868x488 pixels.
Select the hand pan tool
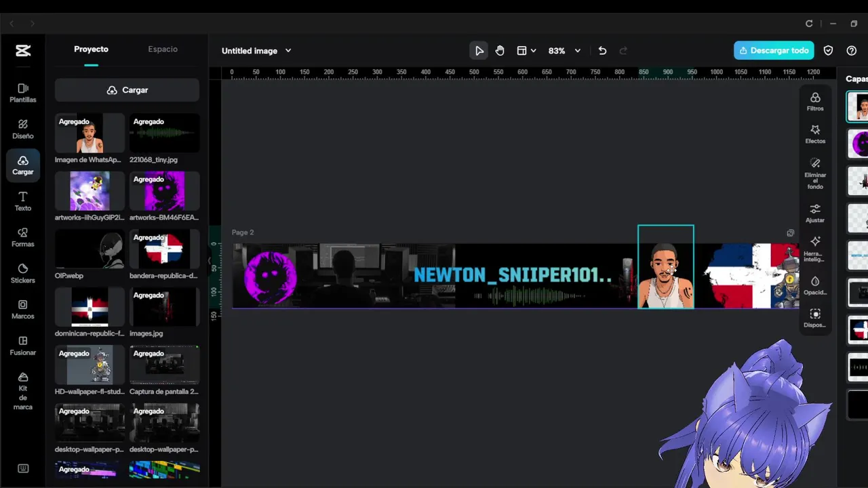[500, 51]
